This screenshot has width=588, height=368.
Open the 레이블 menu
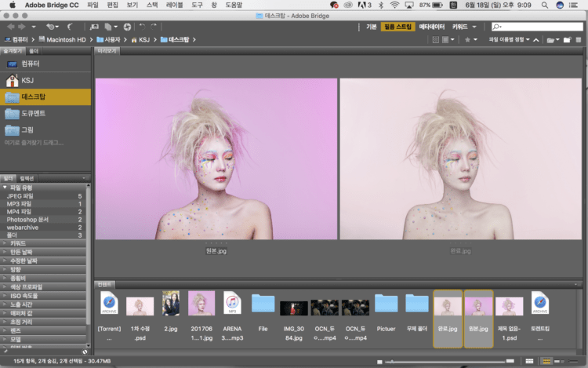click(x=174, y=5)
